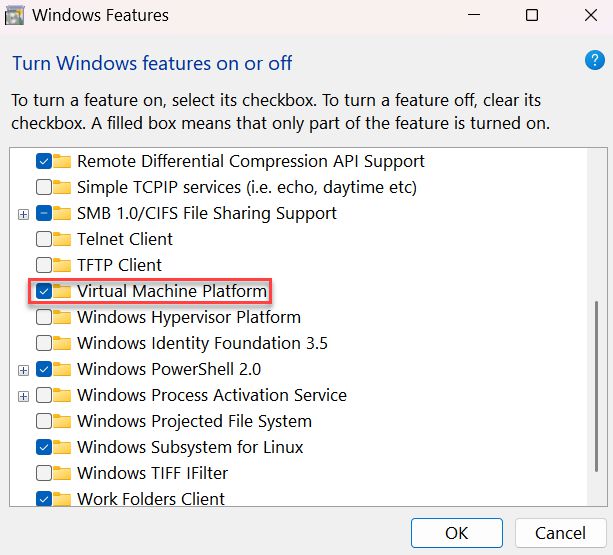Click the folder icon beside Windows Projected File System
Screen dimensions: 613x555
click(63, 421)
